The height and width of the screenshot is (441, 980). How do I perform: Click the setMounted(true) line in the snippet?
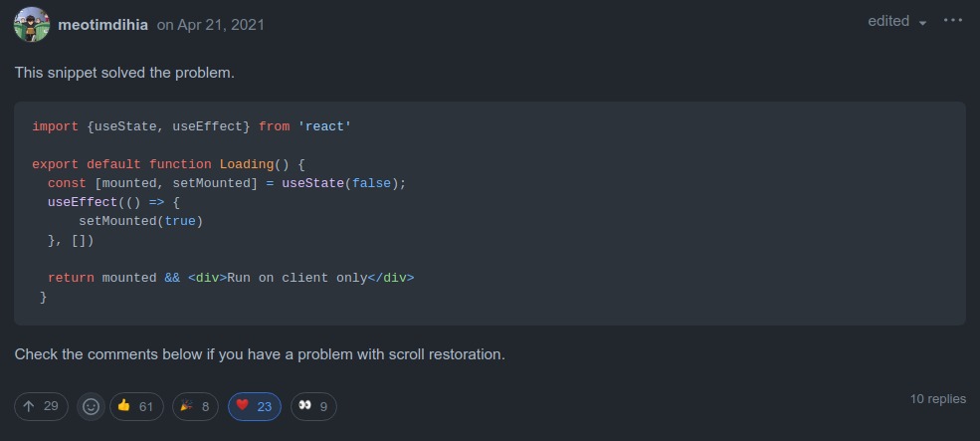click(x=140, y=221)
